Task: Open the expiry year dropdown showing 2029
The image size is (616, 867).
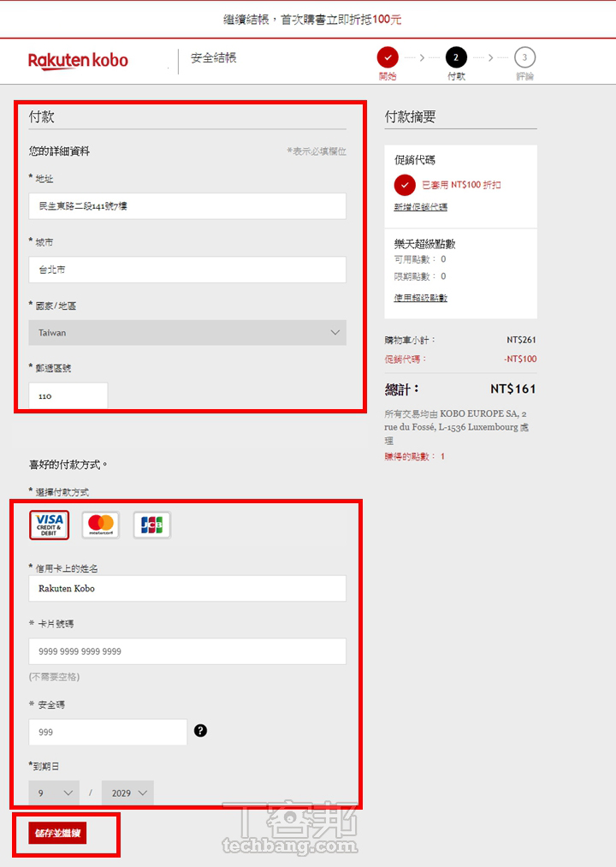Action: click(127, 793)
